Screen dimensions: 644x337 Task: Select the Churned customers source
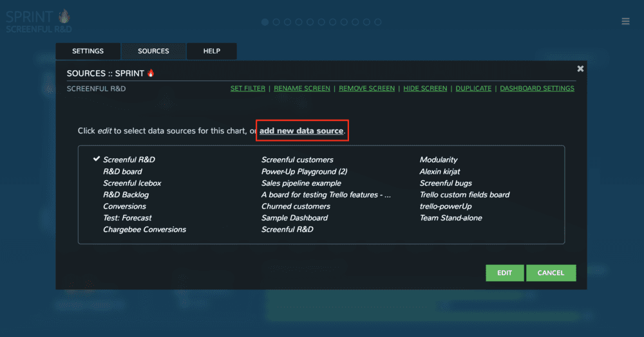pos(296,206)
